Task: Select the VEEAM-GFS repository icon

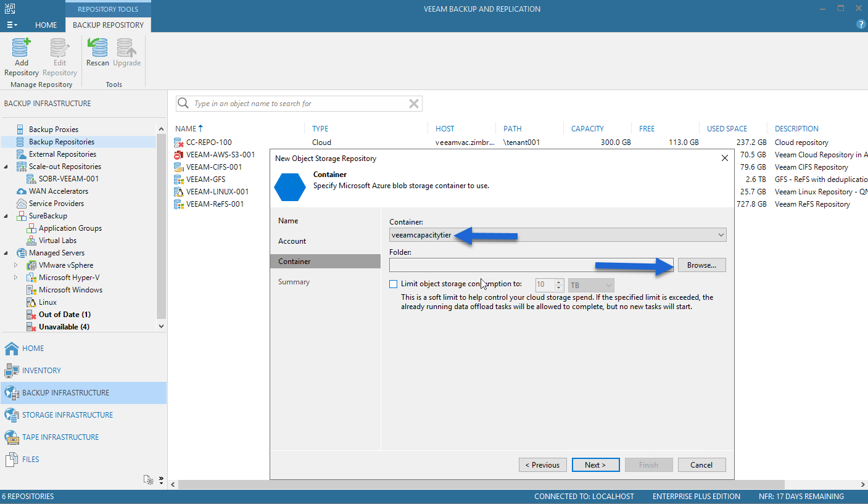Action: 180,180
